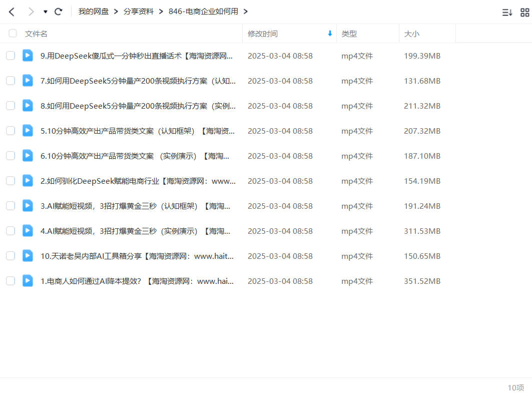Expand chevron after 我的网盘 breadcrumb

tap(116, 12)
